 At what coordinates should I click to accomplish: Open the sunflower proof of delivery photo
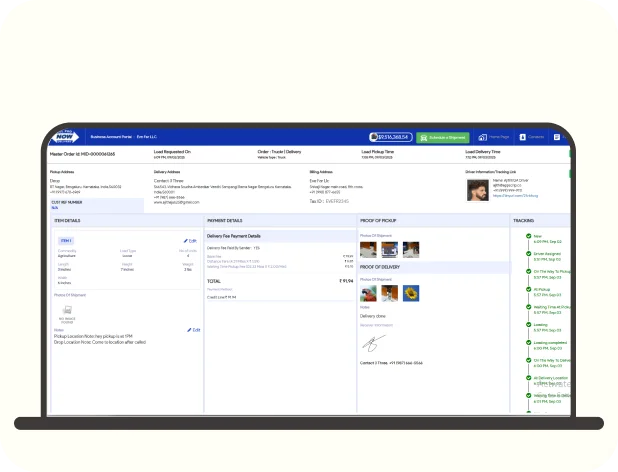pyautogui.click(x=409, y=294)
